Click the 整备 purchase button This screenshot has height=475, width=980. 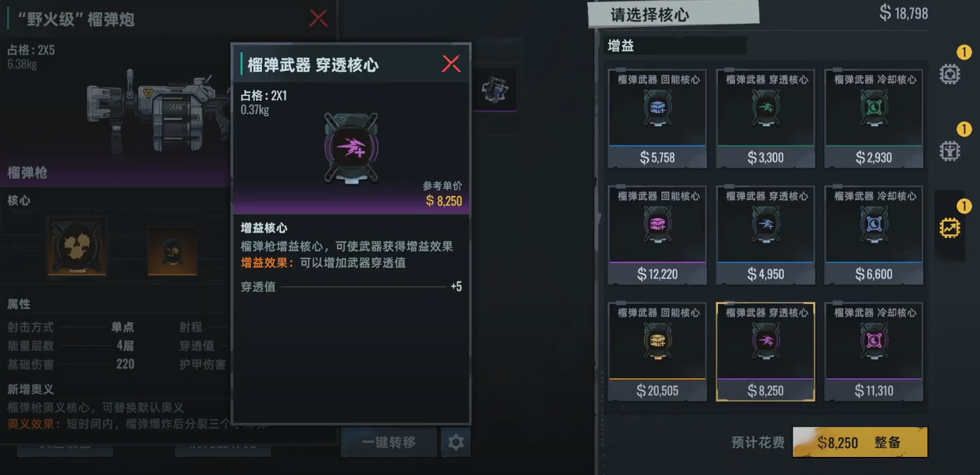tap(860, 443)
